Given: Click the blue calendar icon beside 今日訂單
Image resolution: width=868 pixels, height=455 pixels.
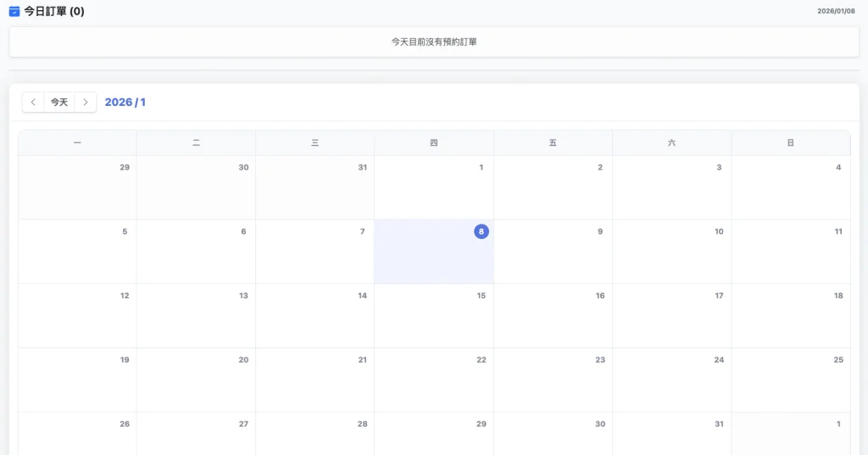Looking at the screenshot, I should tap(14, 12).
